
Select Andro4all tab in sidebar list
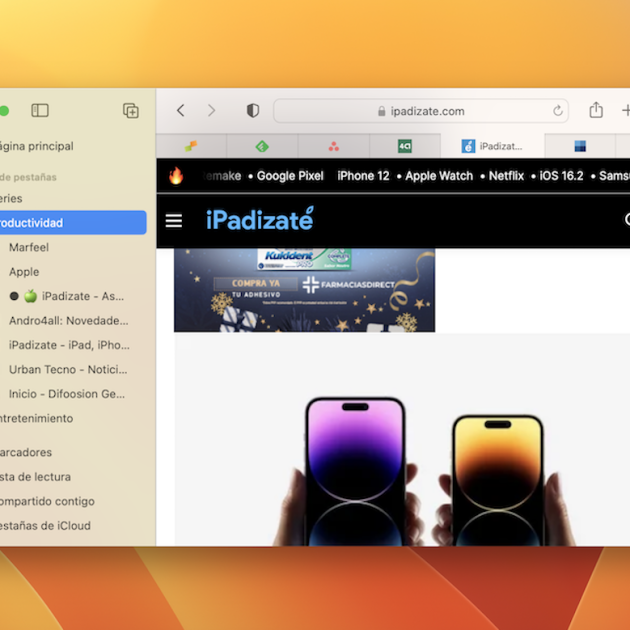coord(69,320)
